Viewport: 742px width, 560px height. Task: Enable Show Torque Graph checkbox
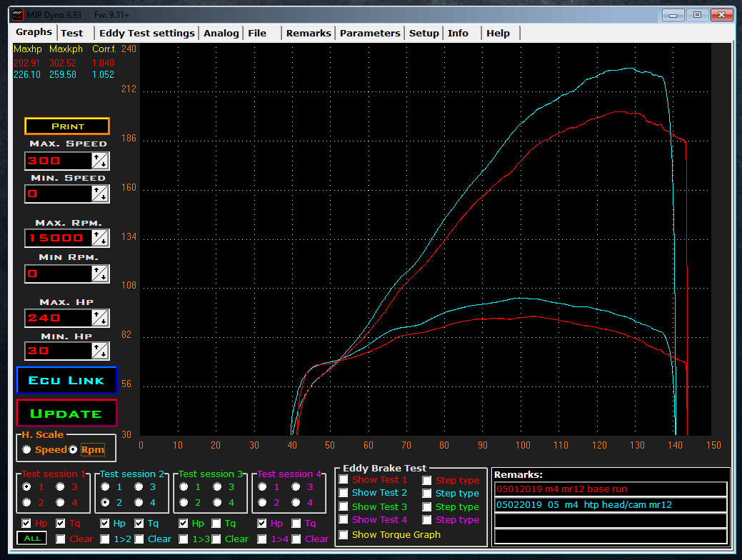pyautogui.click(x=344, y=534)
